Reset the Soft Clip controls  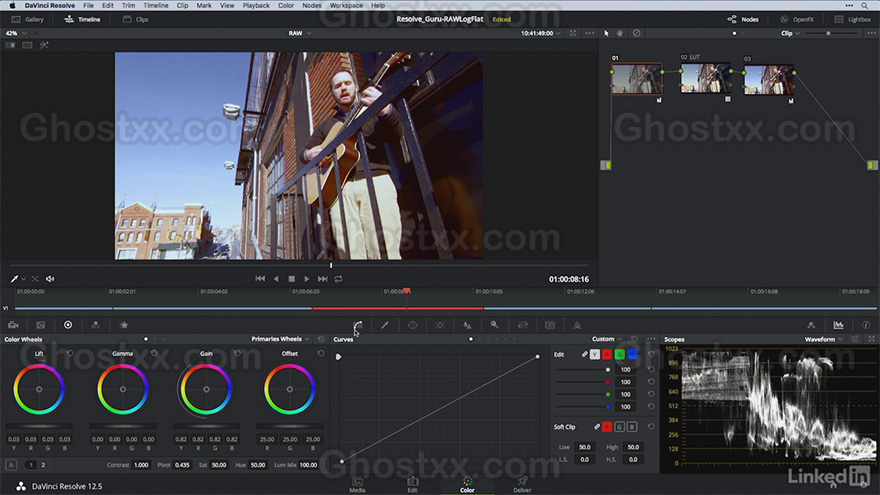point(651,427)
